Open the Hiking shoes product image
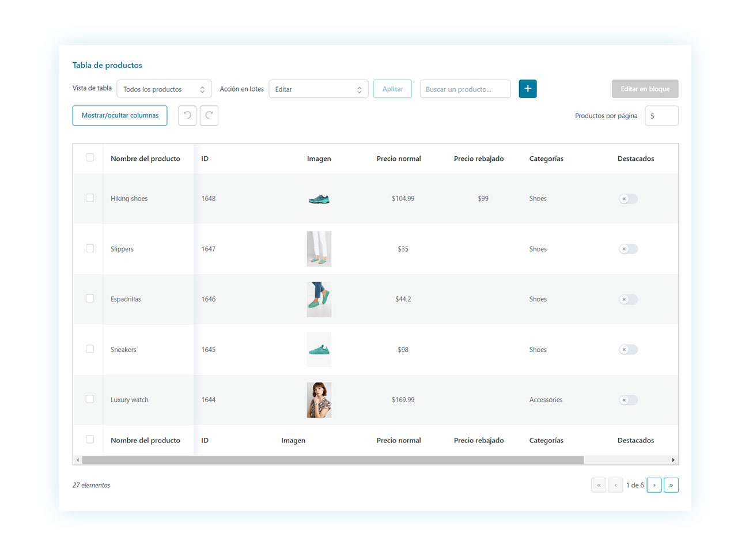This screenshot has height=560, width=749. [x=319, y=199]
